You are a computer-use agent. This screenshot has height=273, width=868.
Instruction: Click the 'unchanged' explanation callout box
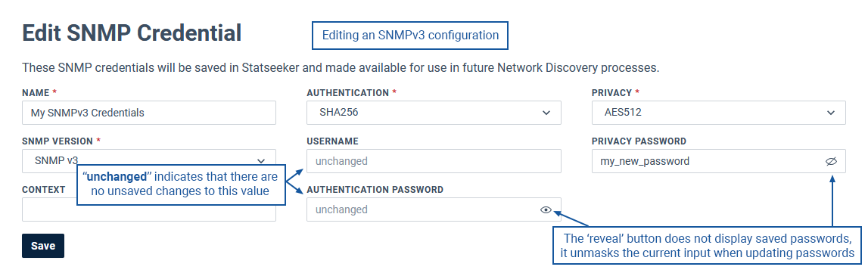[181, 185]
